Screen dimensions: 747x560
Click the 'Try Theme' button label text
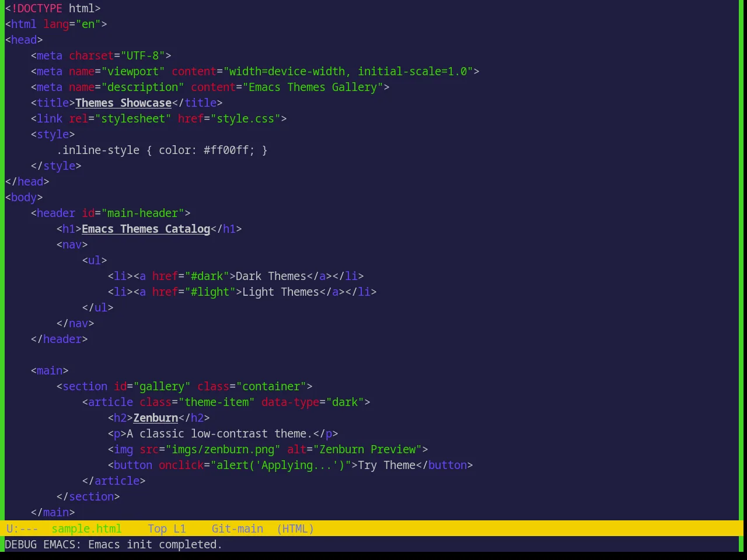(x=386, y=465)
